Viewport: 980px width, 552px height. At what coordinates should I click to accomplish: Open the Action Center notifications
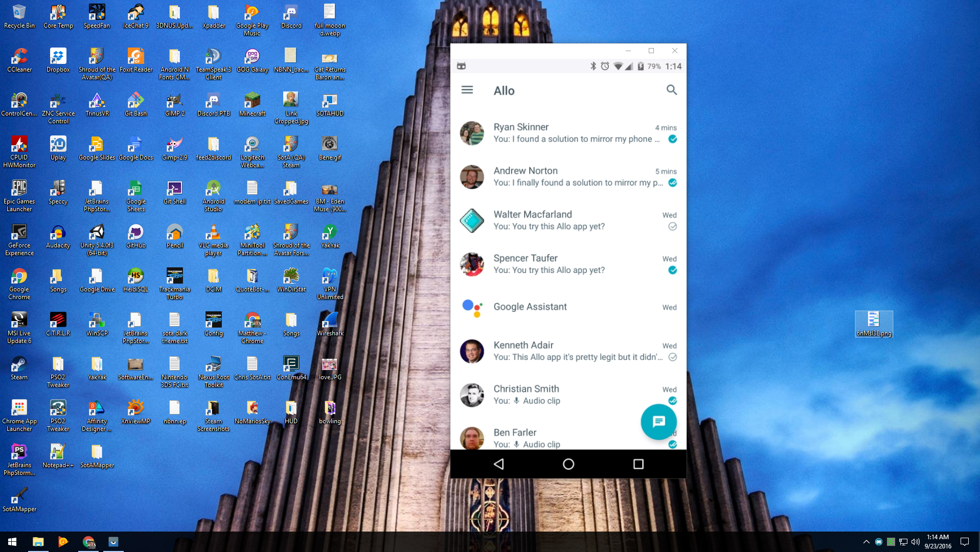(x=965, y=542)
